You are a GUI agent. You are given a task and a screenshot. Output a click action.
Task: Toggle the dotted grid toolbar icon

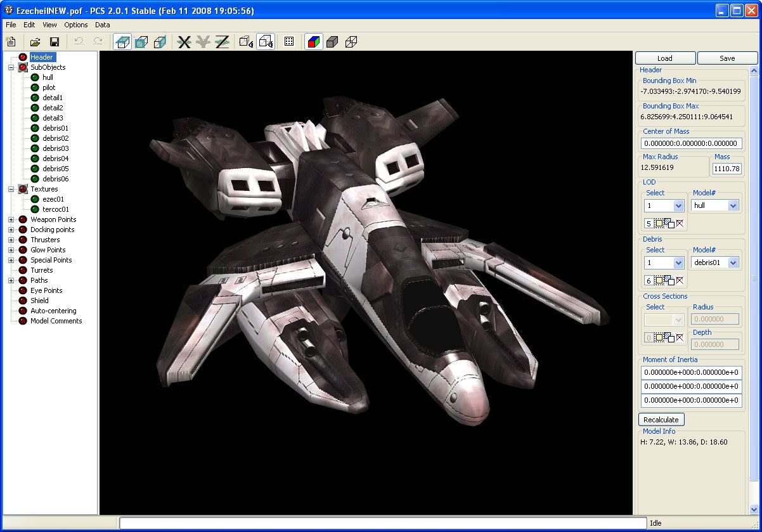(289, 42)
